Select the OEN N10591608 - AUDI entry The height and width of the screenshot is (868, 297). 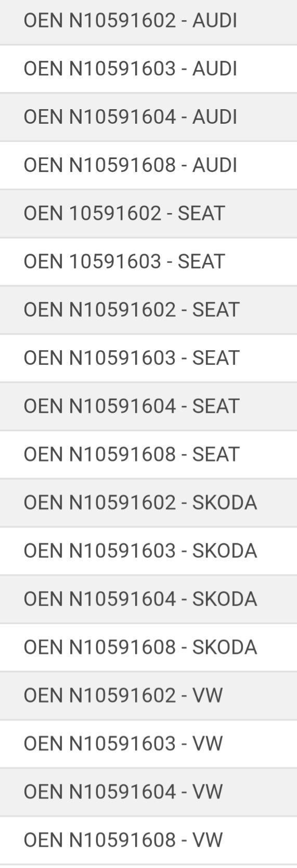click(148, 165)
